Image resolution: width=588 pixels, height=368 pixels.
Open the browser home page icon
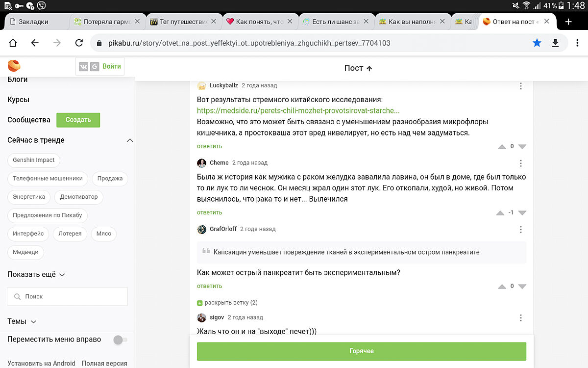[x=13, y=43]
